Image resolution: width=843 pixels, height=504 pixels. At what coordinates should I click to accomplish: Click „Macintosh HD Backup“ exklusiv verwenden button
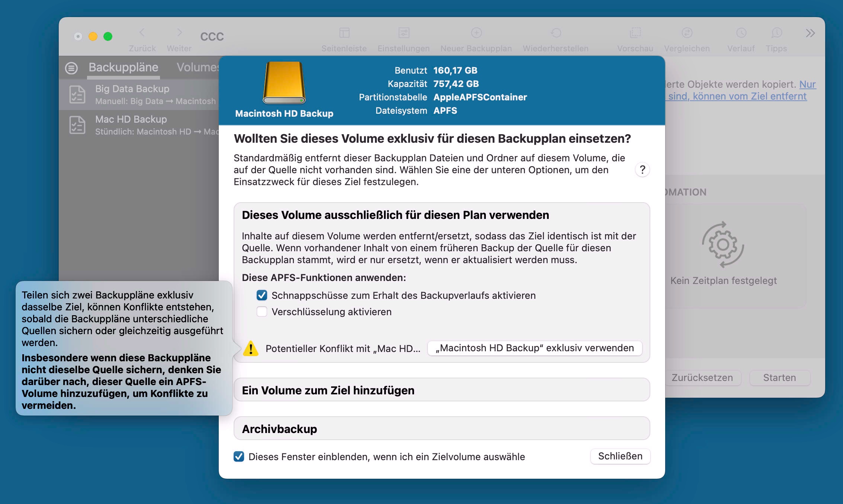(x=535, y=348)
